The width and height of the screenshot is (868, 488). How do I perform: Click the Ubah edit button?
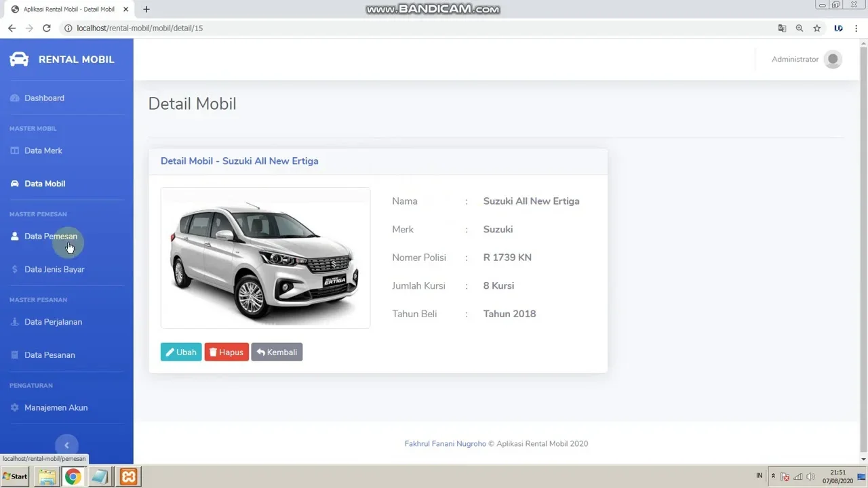click(181, 352)
